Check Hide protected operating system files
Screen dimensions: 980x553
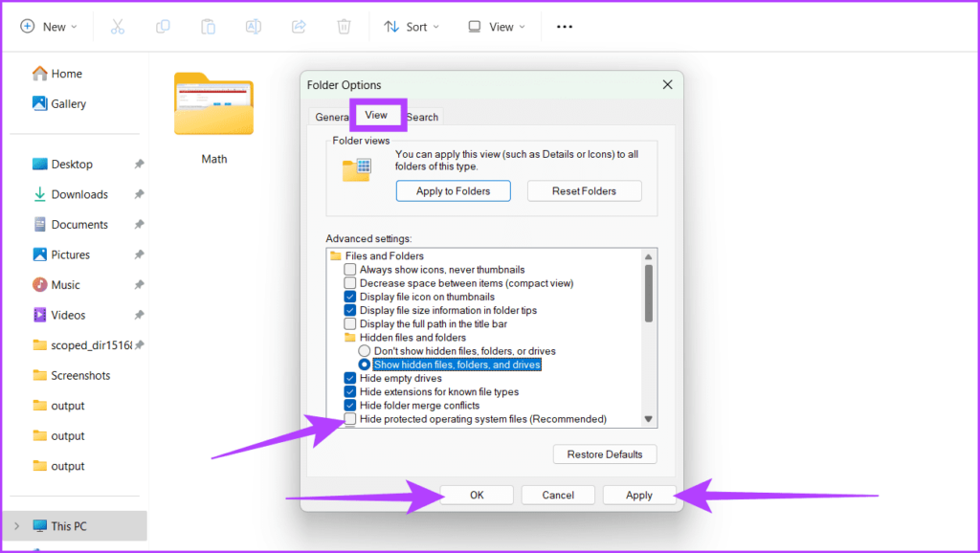pyautogui.click(x=349, y=419)
